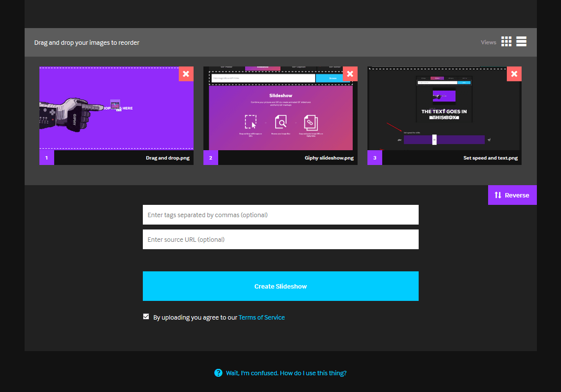Focus the source URL input field

click(x=281, y=240)
